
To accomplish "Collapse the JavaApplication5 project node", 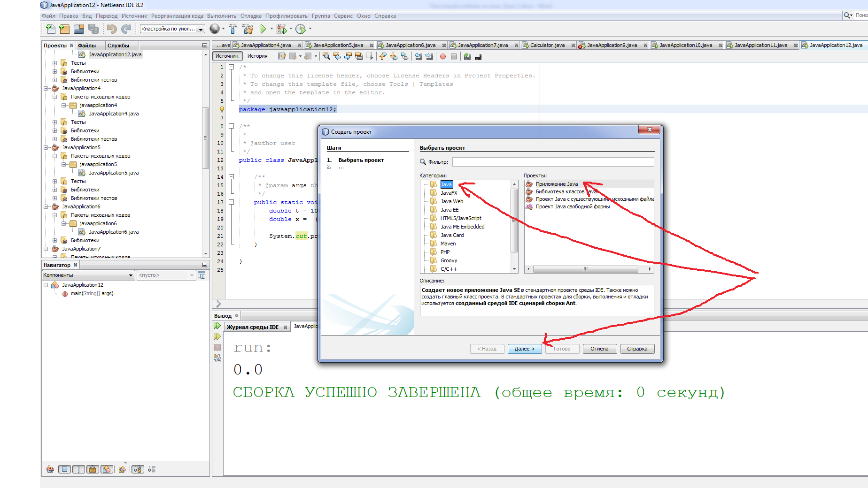I will tap(46, 147).
